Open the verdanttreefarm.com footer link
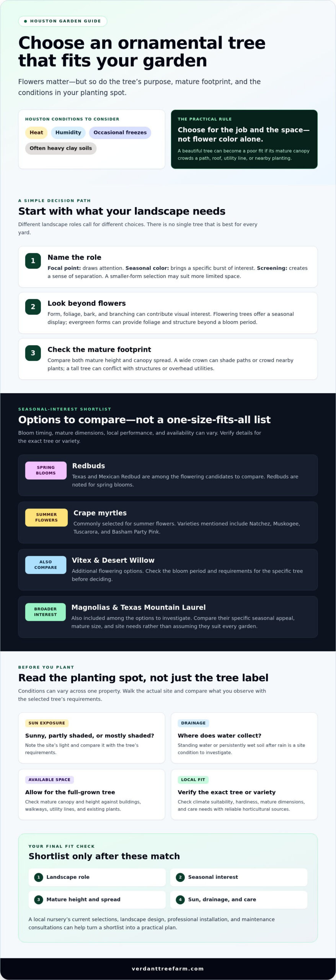Image resolution: width=336 pixels, height=980 pixels. point(168,969)
